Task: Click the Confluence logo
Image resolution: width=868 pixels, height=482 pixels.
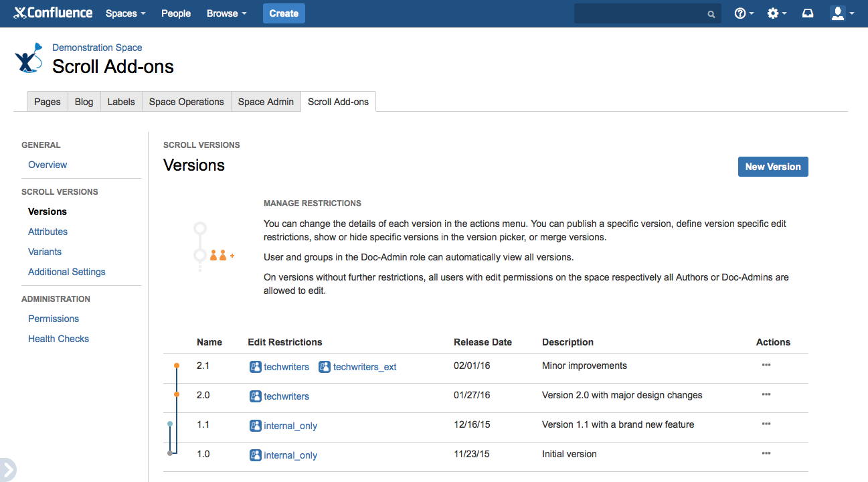Action: (x=53, y=13)
